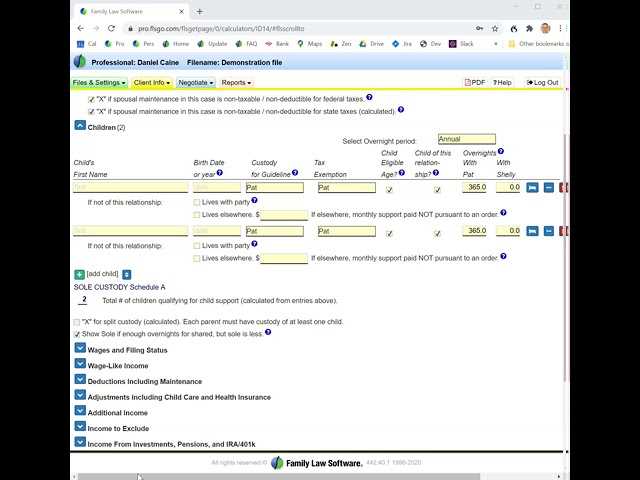
Task: Show help for Overnights column
Action: click(x=500, y=151)
